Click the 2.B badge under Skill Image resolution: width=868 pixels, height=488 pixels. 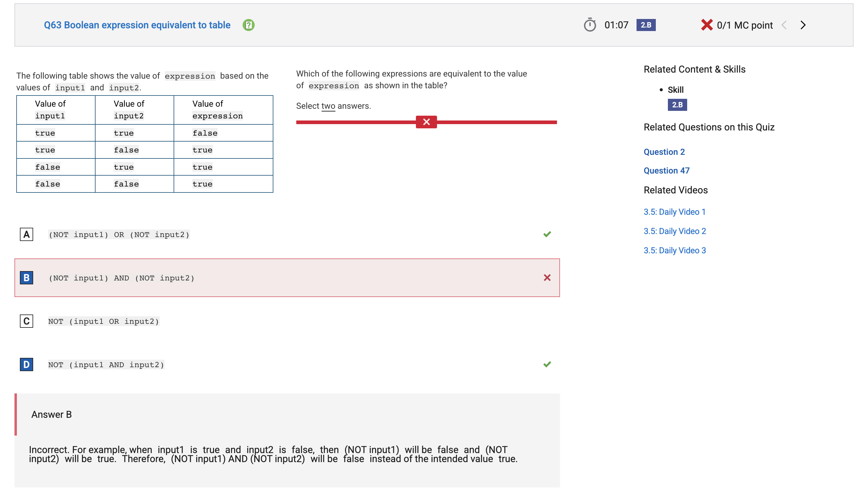click(x=677, y=105)
